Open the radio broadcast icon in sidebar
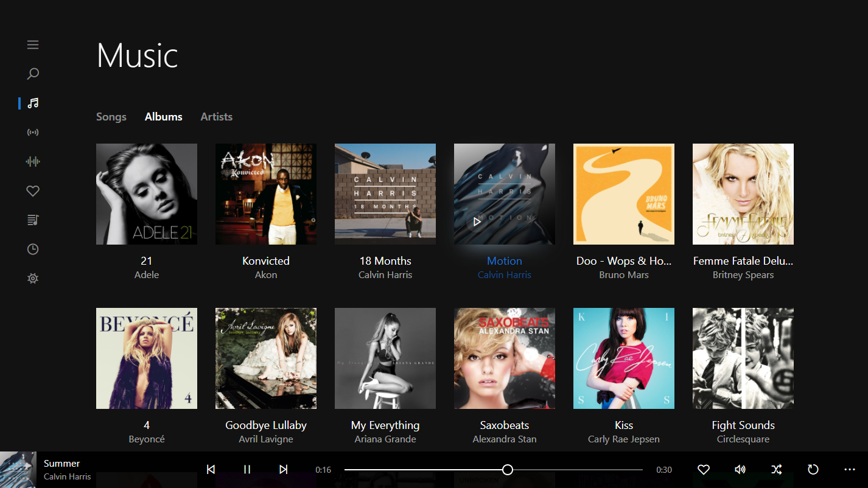This screenshot has width=868, height=488. tap(33, 132)
